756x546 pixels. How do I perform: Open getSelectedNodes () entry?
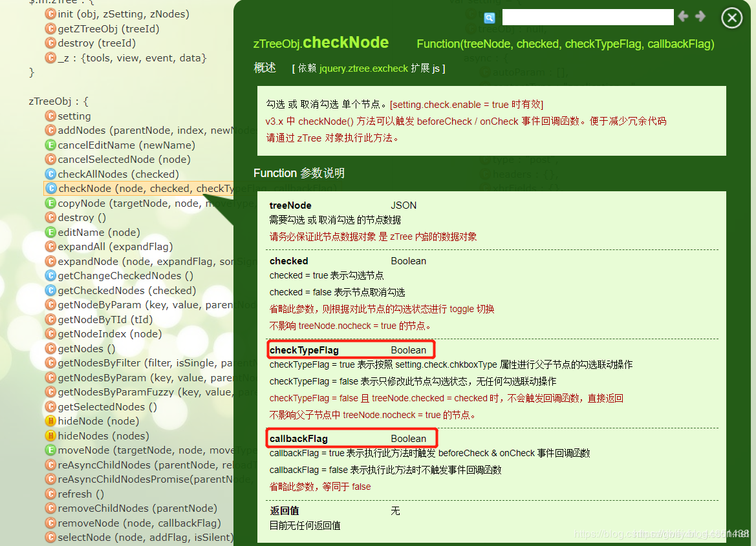pos(107,406)
